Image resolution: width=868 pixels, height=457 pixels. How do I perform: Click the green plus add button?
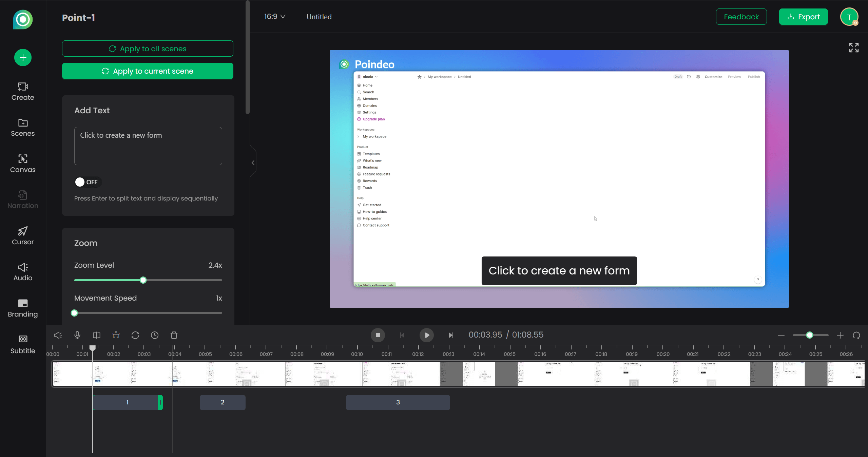click(23, 57)
